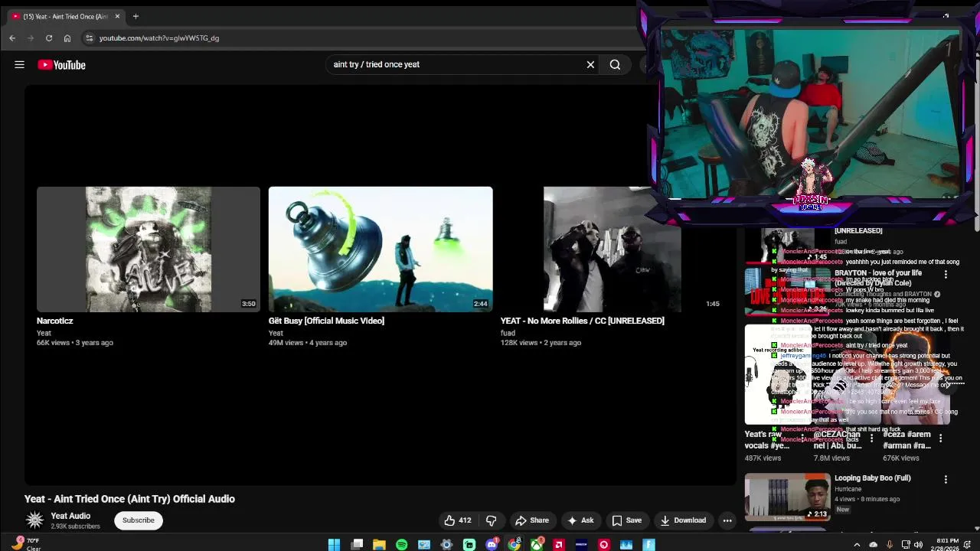Open the Narcoticz video thumbnail
Image resolution: width=980 pixels, height=551 pixels.
149,249
